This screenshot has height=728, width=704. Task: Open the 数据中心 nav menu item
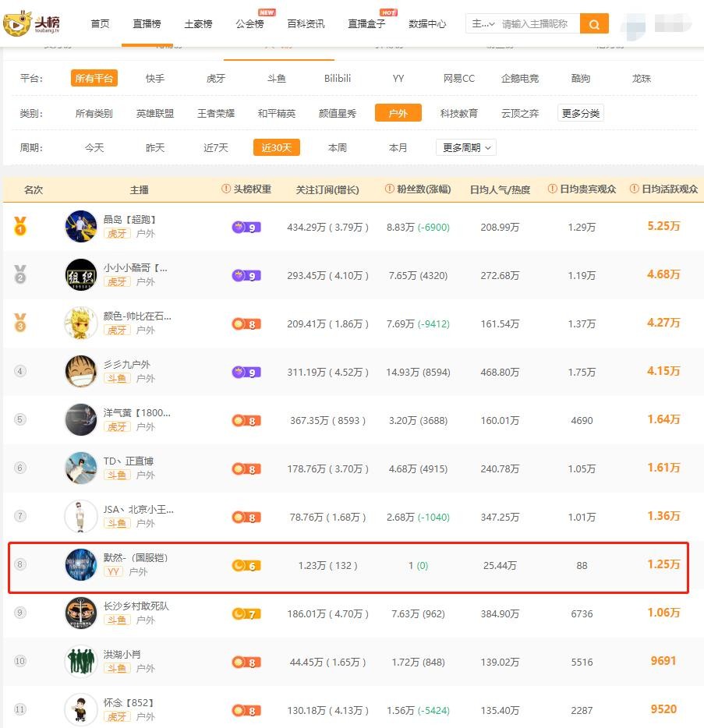pos(427,24)
